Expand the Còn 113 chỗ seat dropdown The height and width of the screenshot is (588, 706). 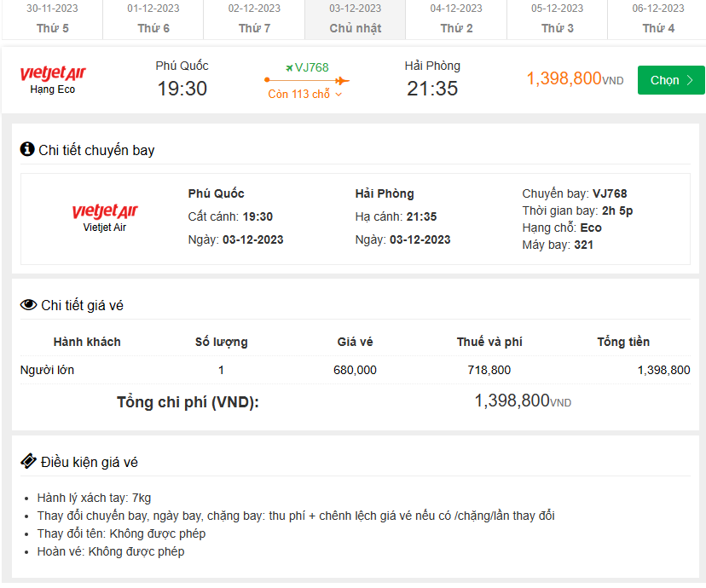tap(305, 95)
